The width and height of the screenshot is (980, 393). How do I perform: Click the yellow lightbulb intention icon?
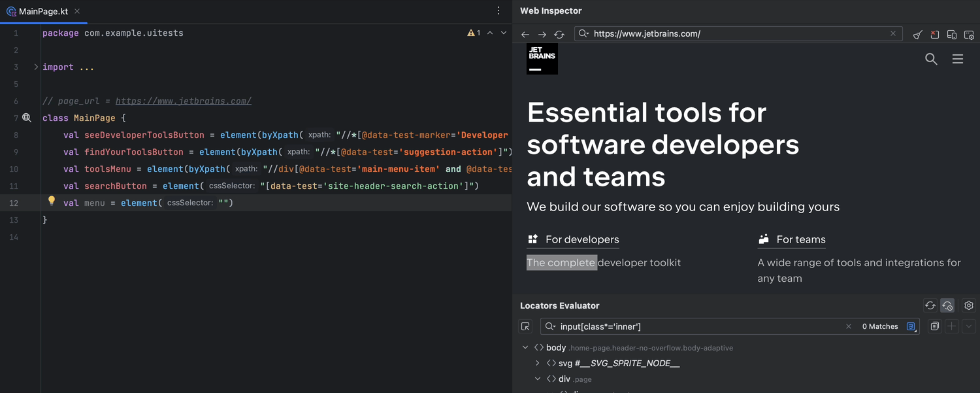pos(52,201)
